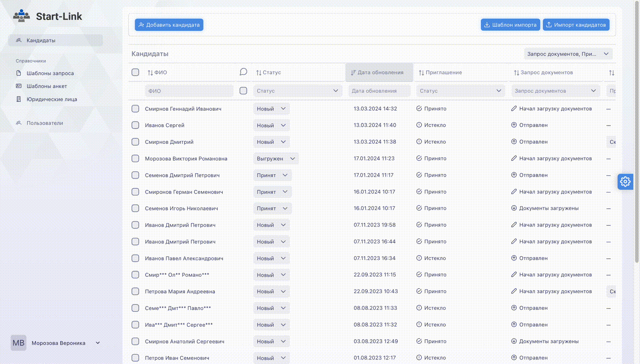Click the Импорт кандидатов button
This screenshot has width=640, height=364.
pos(576,25)
